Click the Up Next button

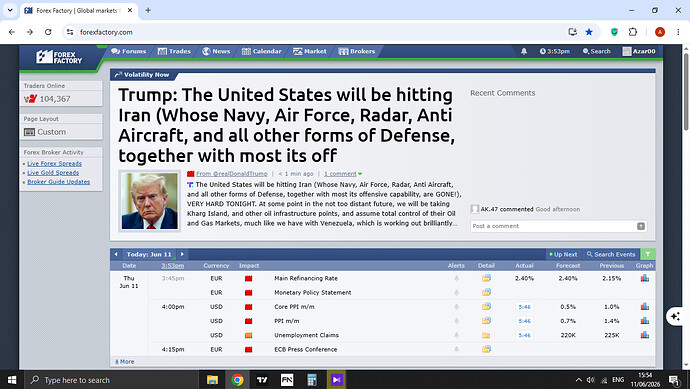point(563,254)
